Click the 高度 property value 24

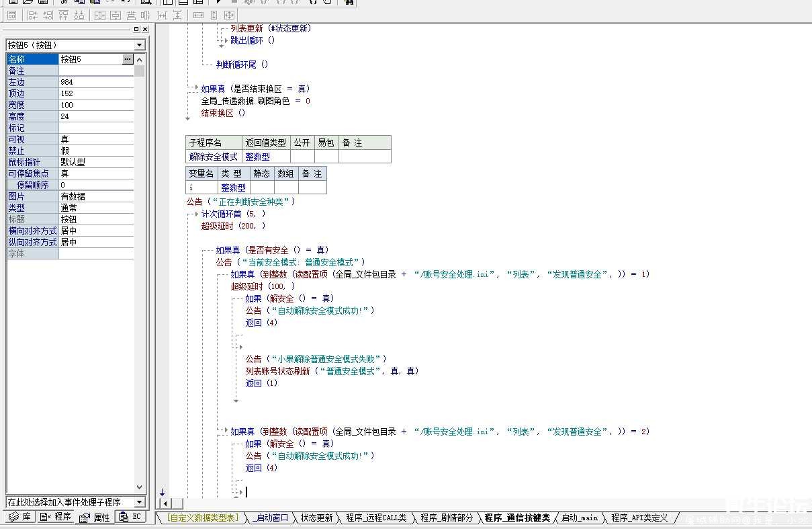pyautogui.click(x=97, y=116)
